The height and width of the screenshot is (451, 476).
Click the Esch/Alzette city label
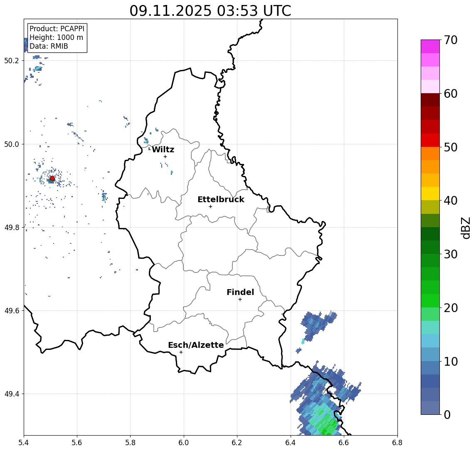pyautogui.click(x=196, y=345)
